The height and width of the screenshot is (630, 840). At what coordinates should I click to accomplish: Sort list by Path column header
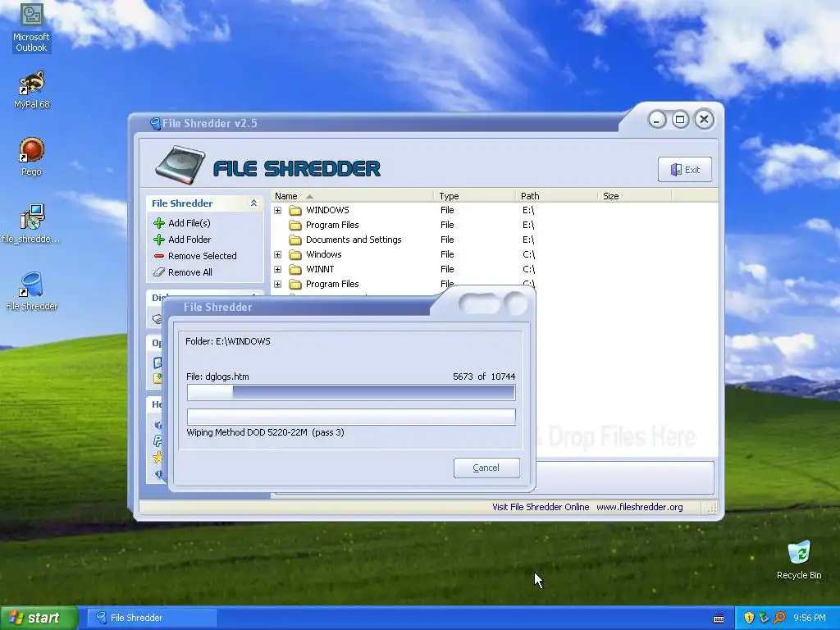click(556, 196)
